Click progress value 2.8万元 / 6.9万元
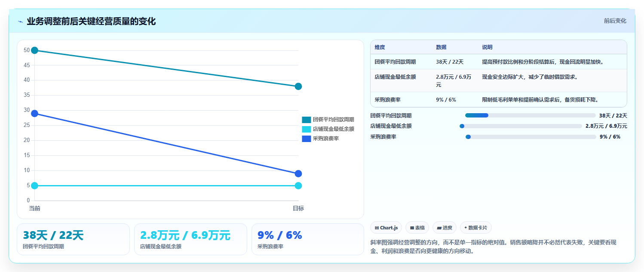The image size is (644, 272). (x=606, y=126)
